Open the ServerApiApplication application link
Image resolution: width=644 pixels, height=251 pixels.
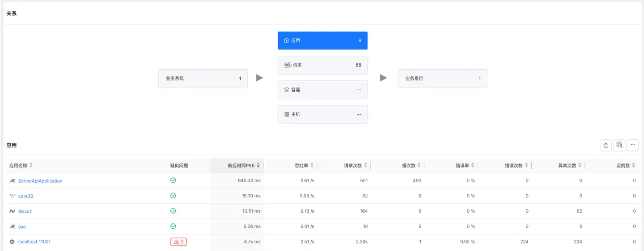(40, 181)
